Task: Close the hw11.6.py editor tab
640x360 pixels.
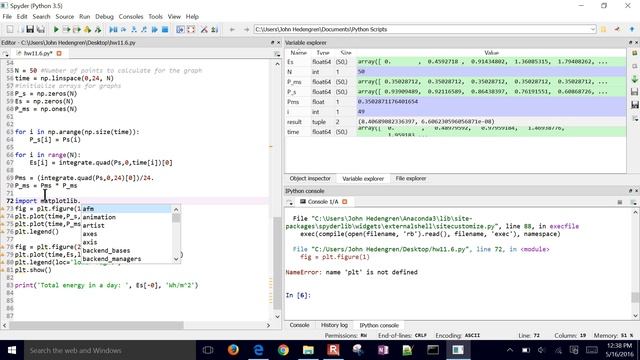Action: [59, 53]
